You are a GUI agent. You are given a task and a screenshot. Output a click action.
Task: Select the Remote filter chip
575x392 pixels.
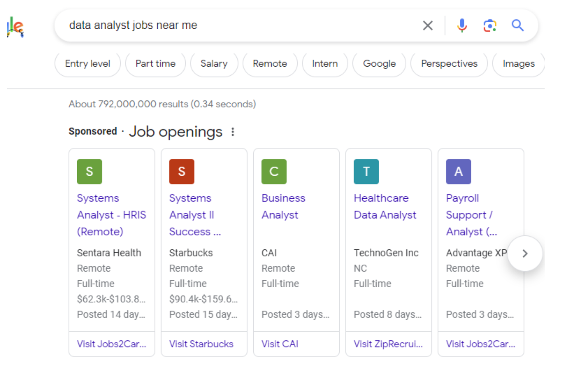(x=270, y=64)
